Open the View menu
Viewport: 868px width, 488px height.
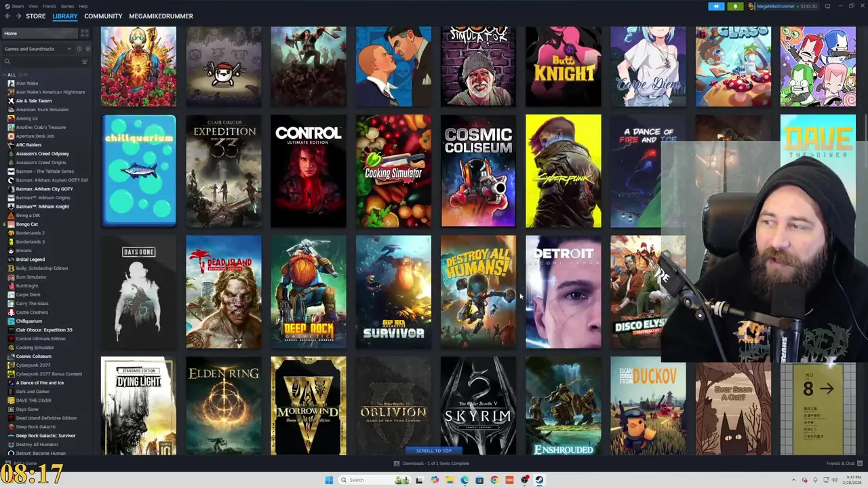tap(33, 6)
